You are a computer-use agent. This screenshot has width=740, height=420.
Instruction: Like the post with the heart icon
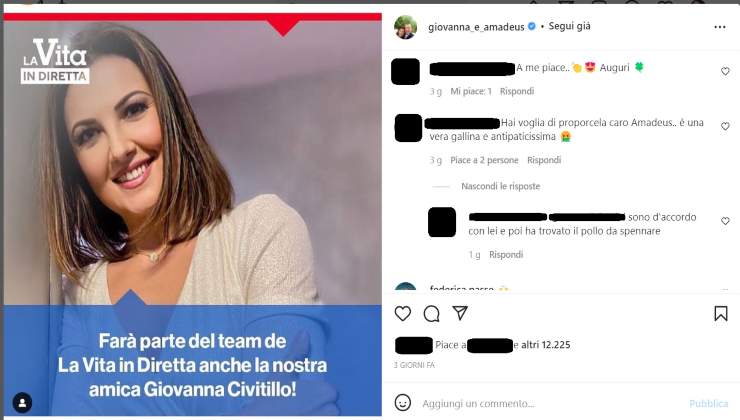pos(403,314)
